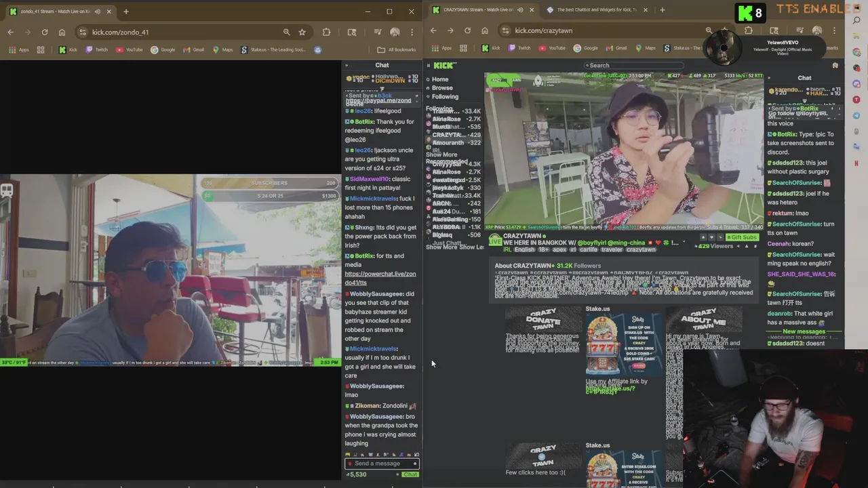Open the zoom magnifier icon in zondo_41 address bar
868x488 pixels.
point(286,32)
